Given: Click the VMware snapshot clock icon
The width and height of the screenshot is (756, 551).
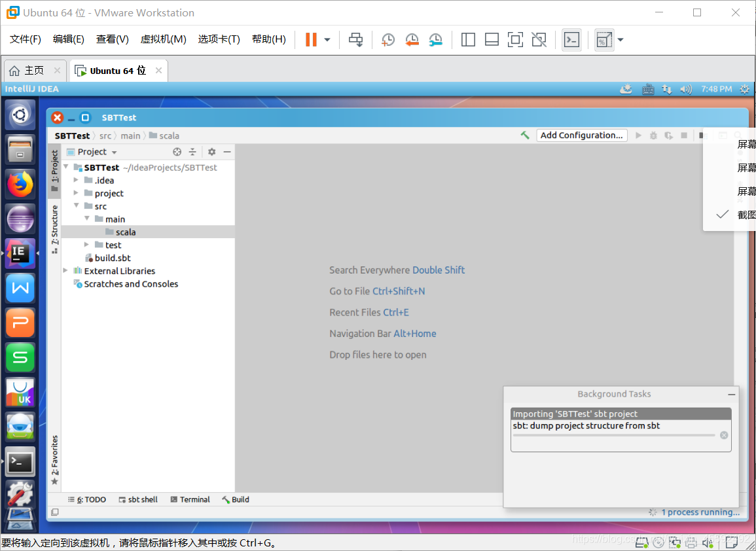Looking at the screenshot, I should tap(387, 39).
